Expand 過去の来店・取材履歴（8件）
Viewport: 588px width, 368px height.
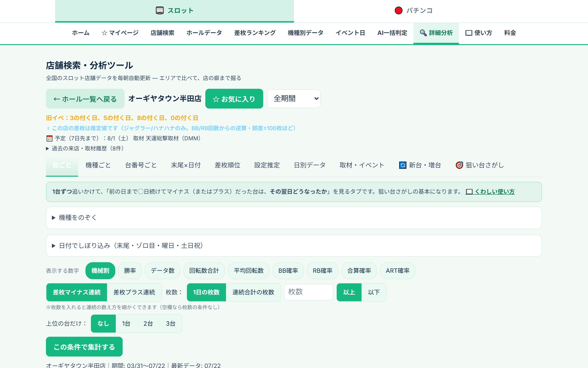click(85, 149)
